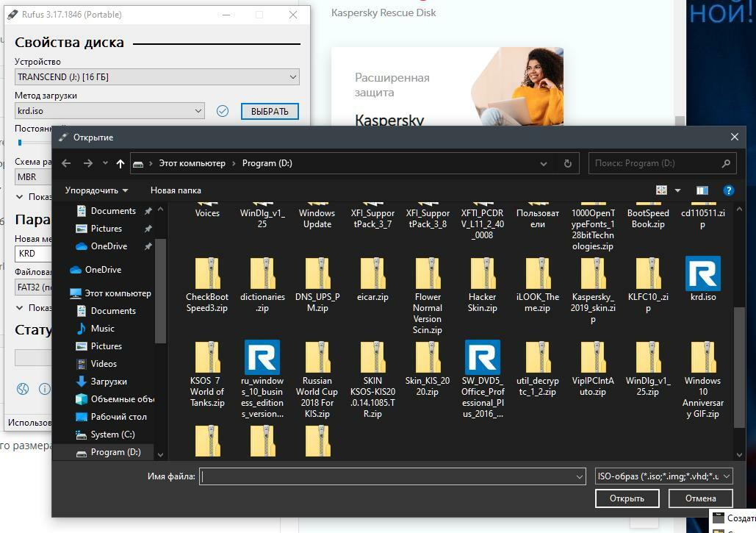Image resolution: width=756 pixels, height=533 pixels.
Task: Click the refresh button in address bar
Action: [x=567, y=163]
